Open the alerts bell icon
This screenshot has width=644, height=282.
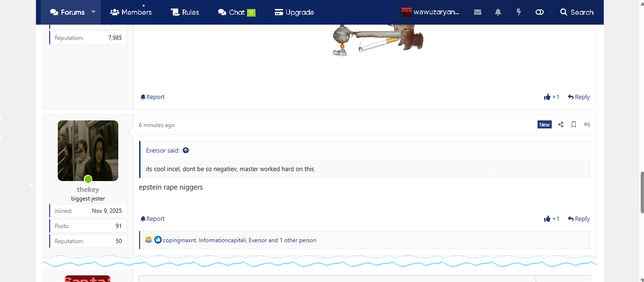tap(498, 12)
